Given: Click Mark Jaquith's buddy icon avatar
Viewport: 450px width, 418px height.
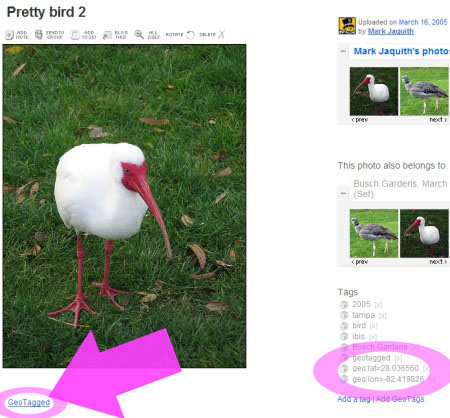Looking at the screenshot, I should pyautogui.click(x=347, y=26).
